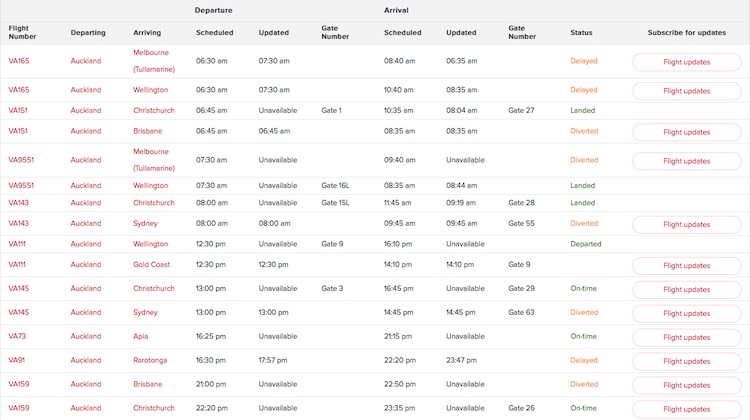Select Gate 16L departure gate cell

[x=335, y=185]
